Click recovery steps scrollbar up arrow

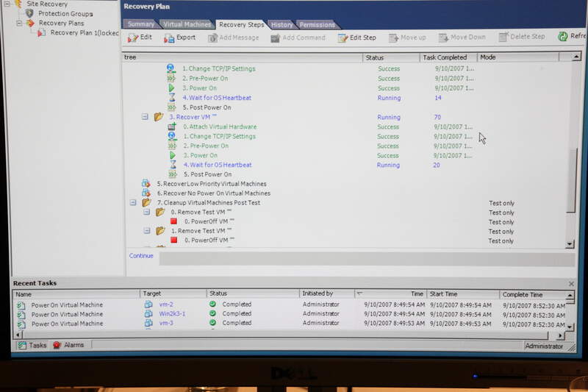point(576,57)
